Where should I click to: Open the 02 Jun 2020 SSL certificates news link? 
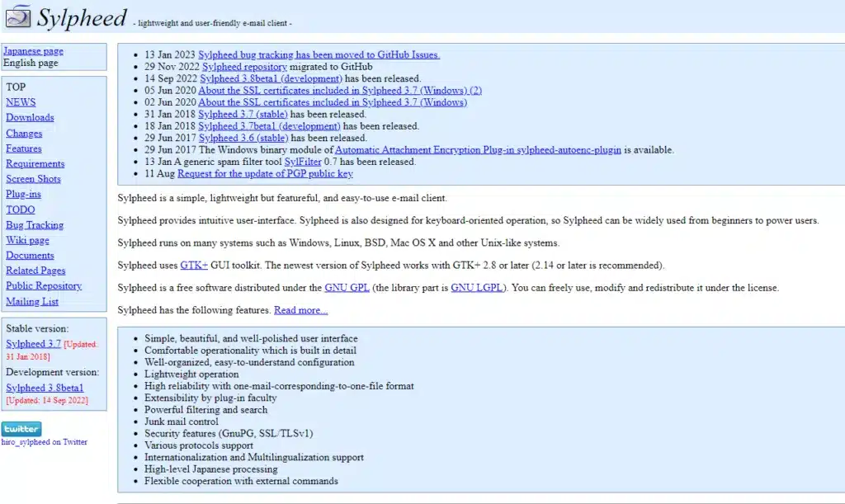[x=333, y=101]
